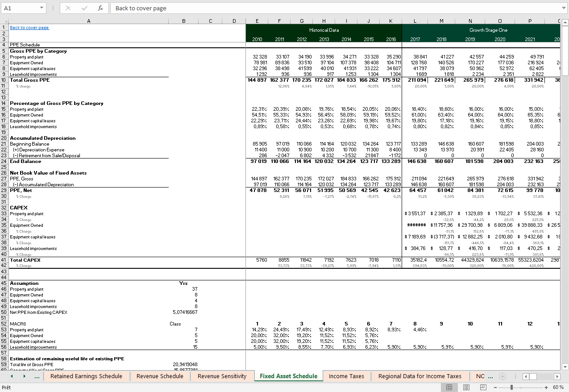Select column L header
The image size is (569, 392).
click(415, 21)
